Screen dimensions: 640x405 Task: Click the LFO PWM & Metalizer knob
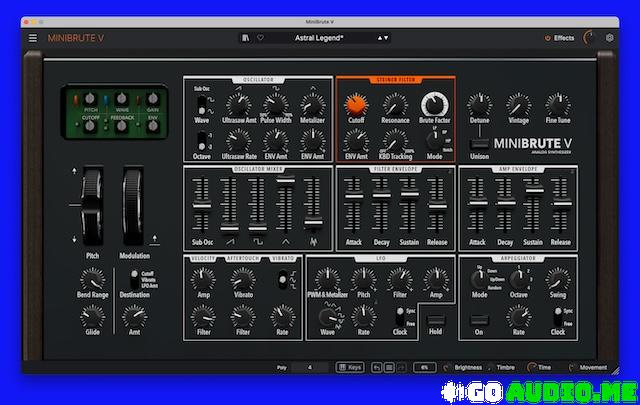(327, 280)
